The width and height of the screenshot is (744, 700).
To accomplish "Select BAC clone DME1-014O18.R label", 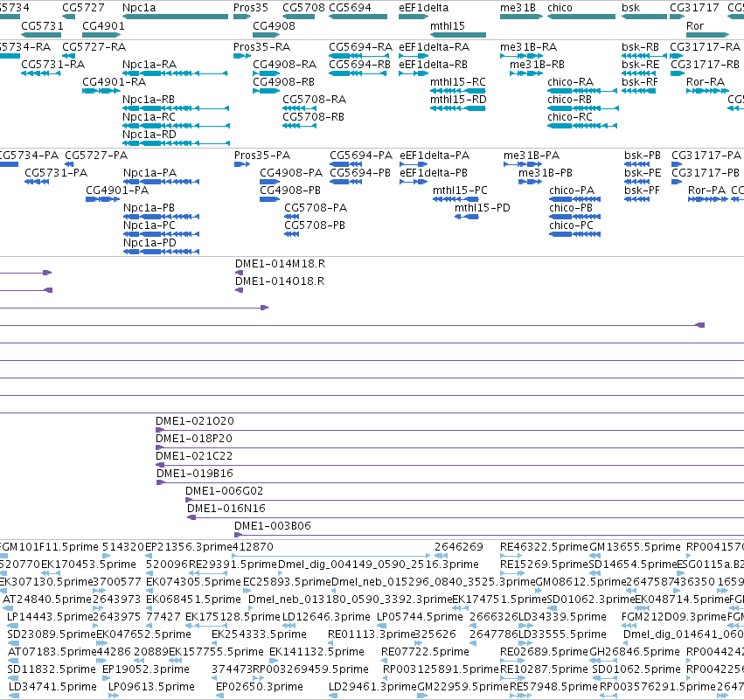I will click(280, 281).
